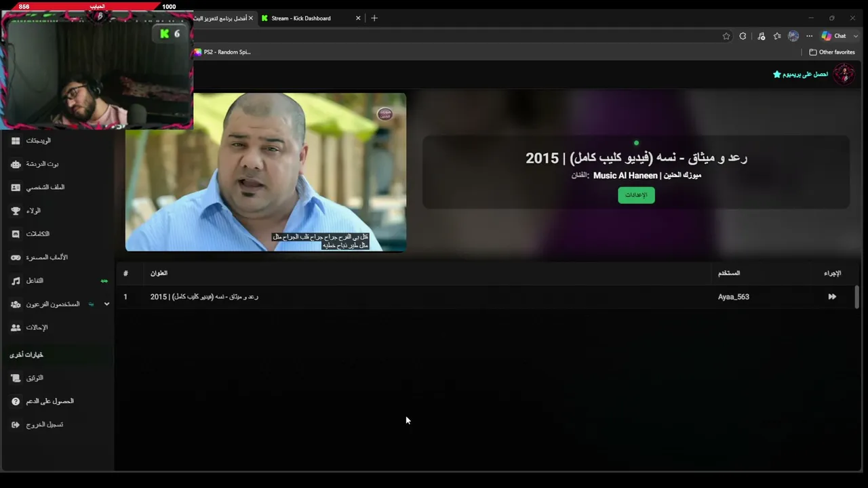Open the الألعاب المصغرة gamepad icon
Image resolution: width=868 pixels, height=488 pixels.
click(x=16, y=258)
